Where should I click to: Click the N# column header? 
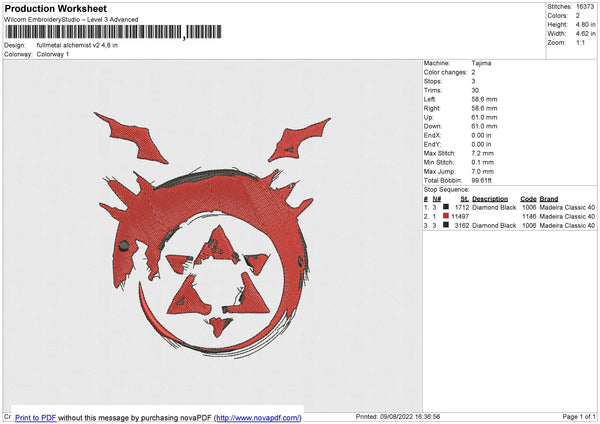pyautogui.click(x=437, y=199)
